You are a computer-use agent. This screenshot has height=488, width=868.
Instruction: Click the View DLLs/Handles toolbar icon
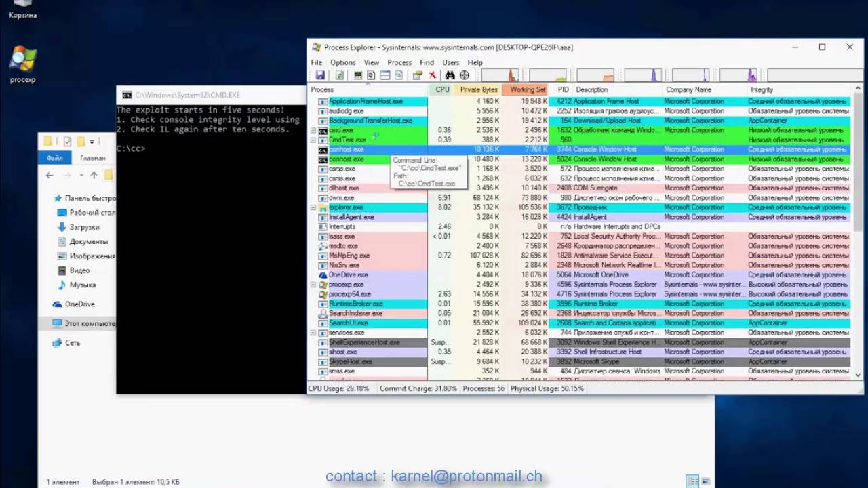[399, 75]
